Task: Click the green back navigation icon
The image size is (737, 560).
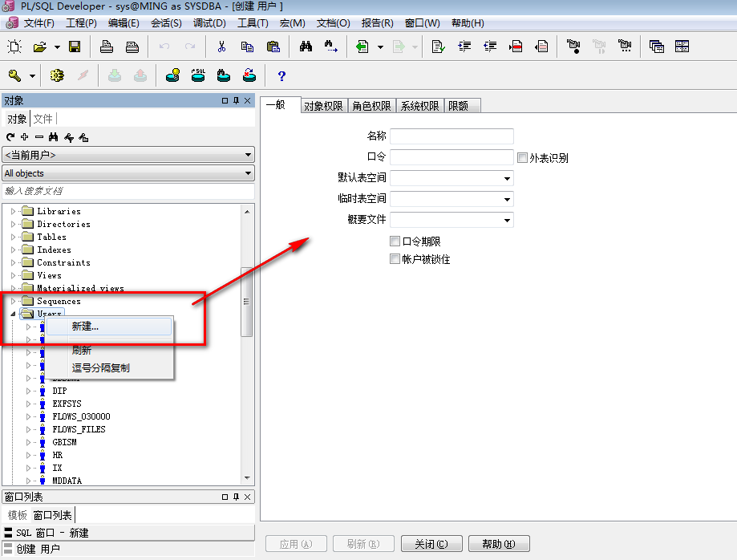Action: [362, 47]
